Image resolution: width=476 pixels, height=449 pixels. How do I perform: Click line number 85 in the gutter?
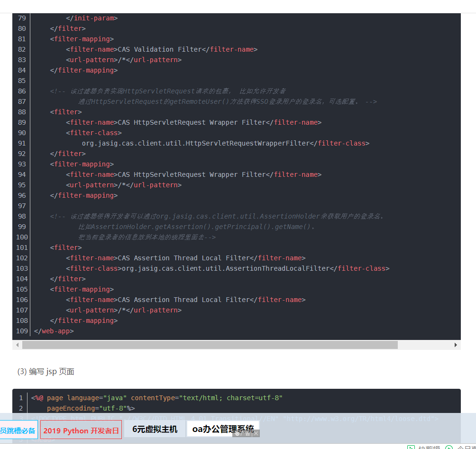point(22,81)
